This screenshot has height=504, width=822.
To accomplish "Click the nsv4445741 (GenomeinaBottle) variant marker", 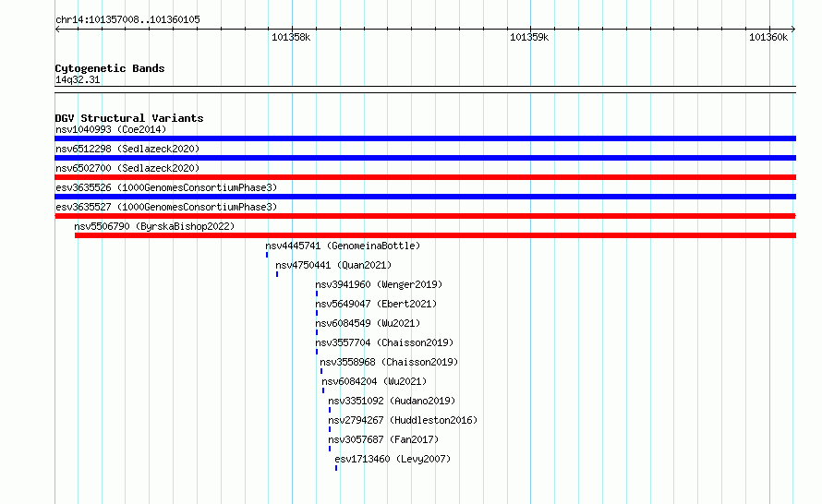I will 267,255.
